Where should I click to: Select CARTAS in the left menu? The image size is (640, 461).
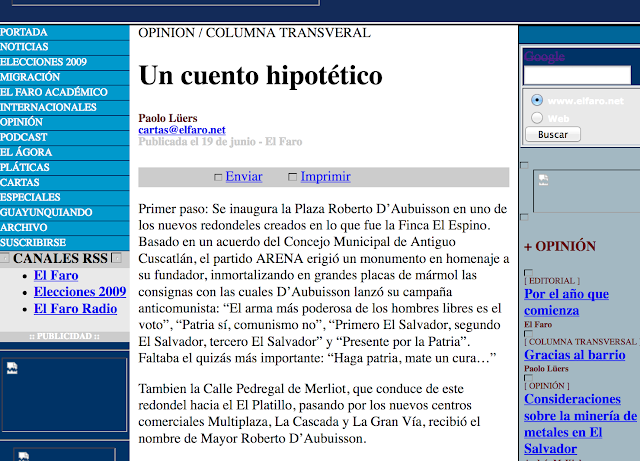tap(20, 183)
